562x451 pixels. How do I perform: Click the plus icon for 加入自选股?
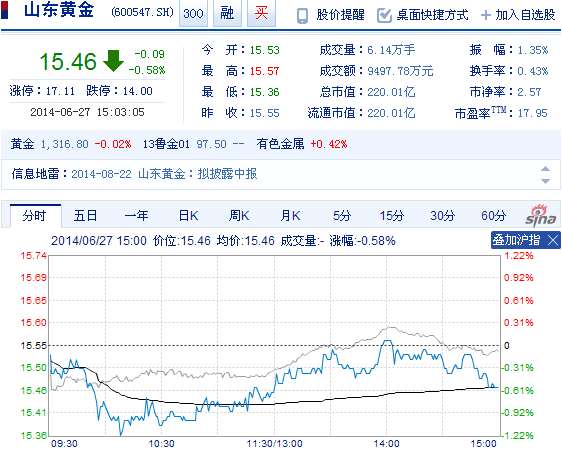click(x=485, y=15)
